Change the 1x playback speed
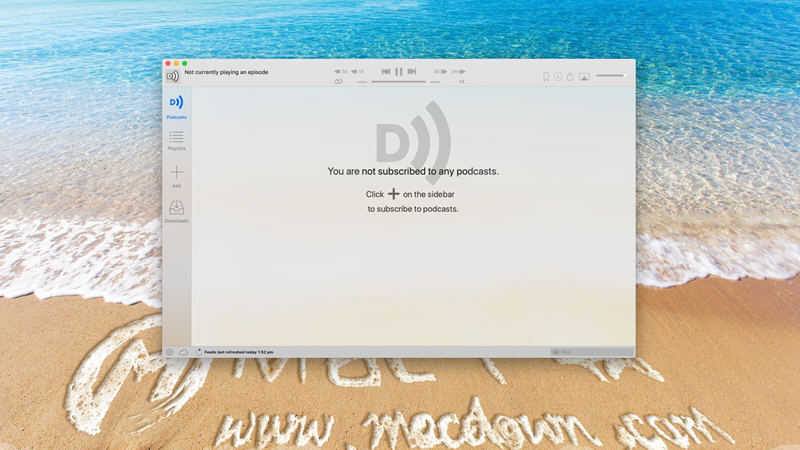Viewport: 800px width, 450px height. click(x=461, y=82)
